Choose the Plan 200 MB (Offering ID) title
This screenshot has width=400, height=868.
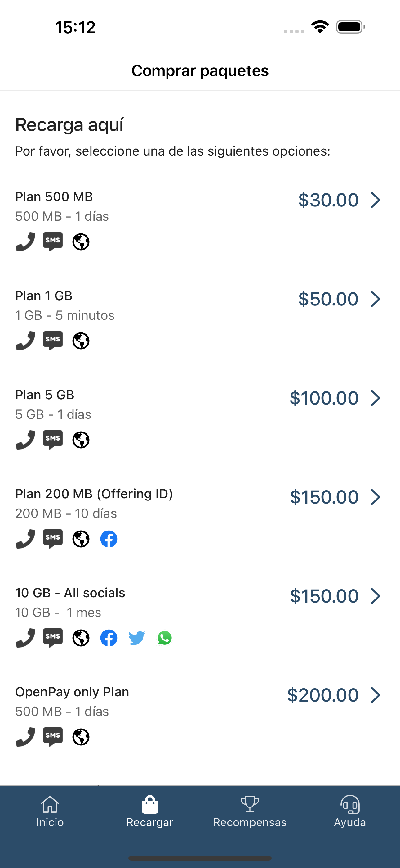pyautogui.click(x=94, y=494)
